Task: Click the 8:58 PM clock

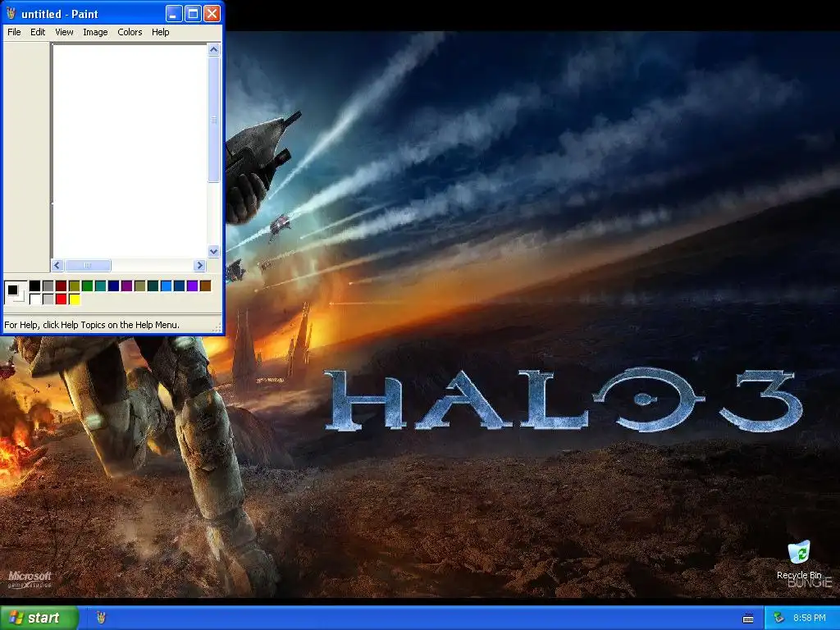Action: coord(809,618)
